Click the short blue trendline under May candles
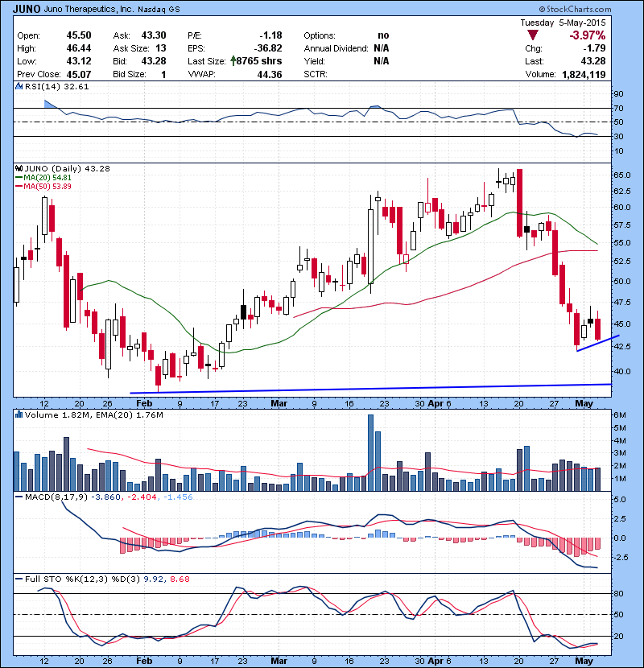 point(597,344)
